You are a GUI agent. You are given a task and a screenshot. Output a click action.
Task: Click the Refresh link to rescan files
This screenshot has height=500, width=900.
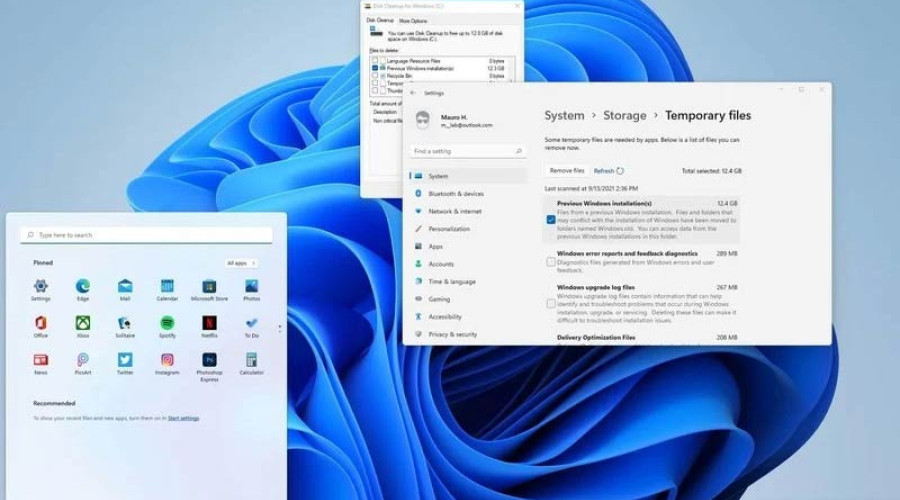click(x=604, y=171)
